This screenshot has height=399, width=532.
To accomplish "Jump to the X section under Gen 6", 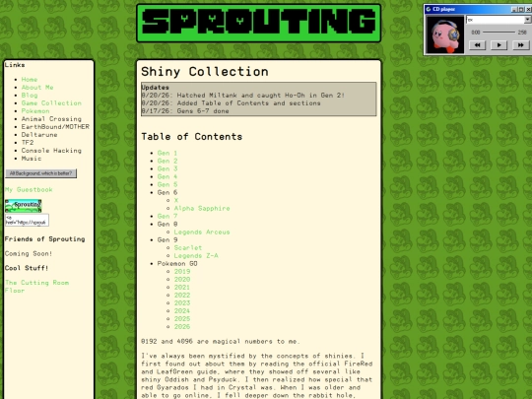I will click(176, 201).
